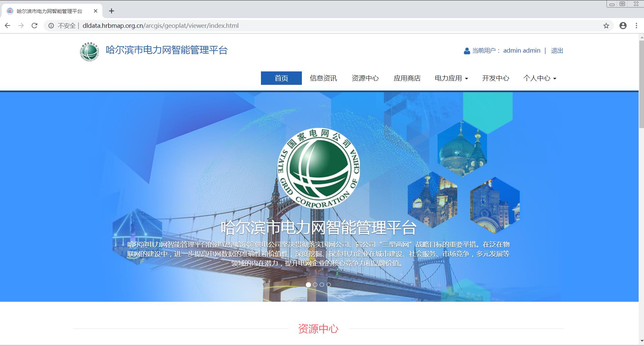The image size is (644, 346).
Task: Click the browser forward arrow
Action: click(x=21, y=25)
